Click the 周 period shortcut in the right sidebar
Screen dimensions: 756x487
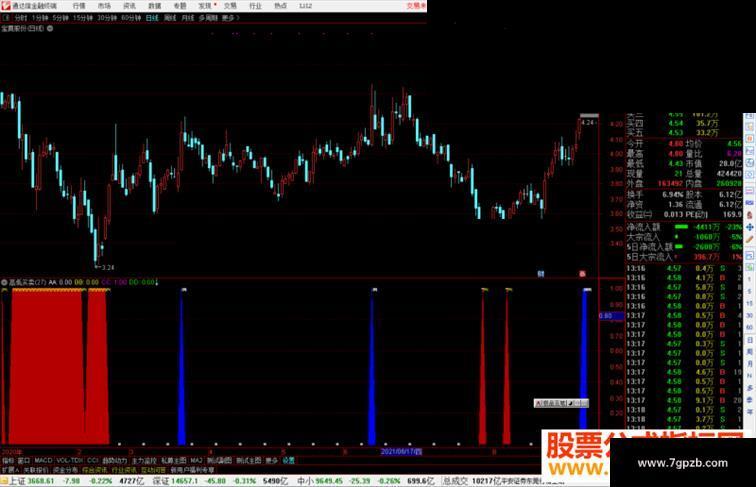pos(750,352)
